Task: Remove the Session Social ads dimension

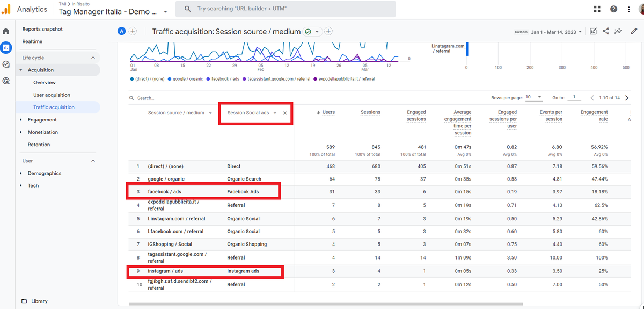Action: coord(285,113)
